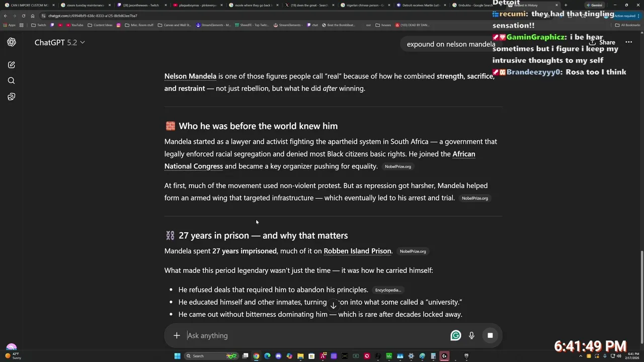
Task: Open Task View on the taskbar
Action: (245, 356)
